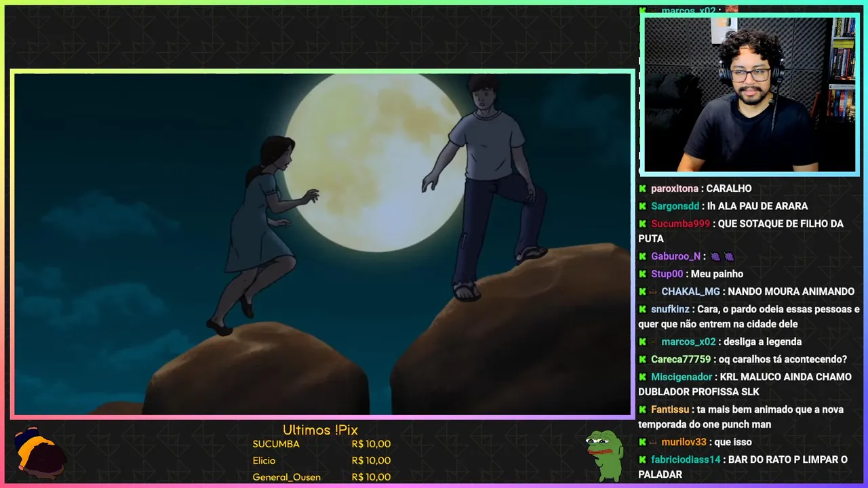Image resolution: width=868 pixels, height=488 pixels.
Task: Click the Kick badge beside Stup00
Action: 642,274
